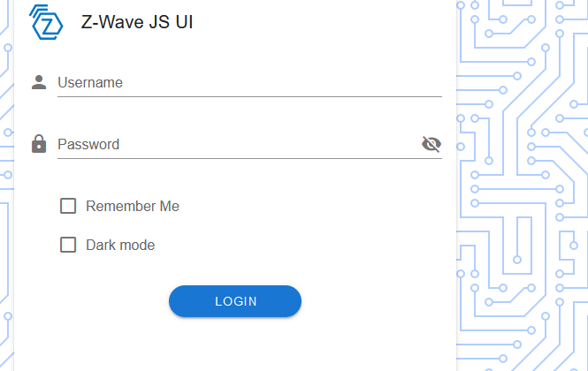Submit the form with the LOGIN button
Screen dimensions: 588x371
click(235, 301)
